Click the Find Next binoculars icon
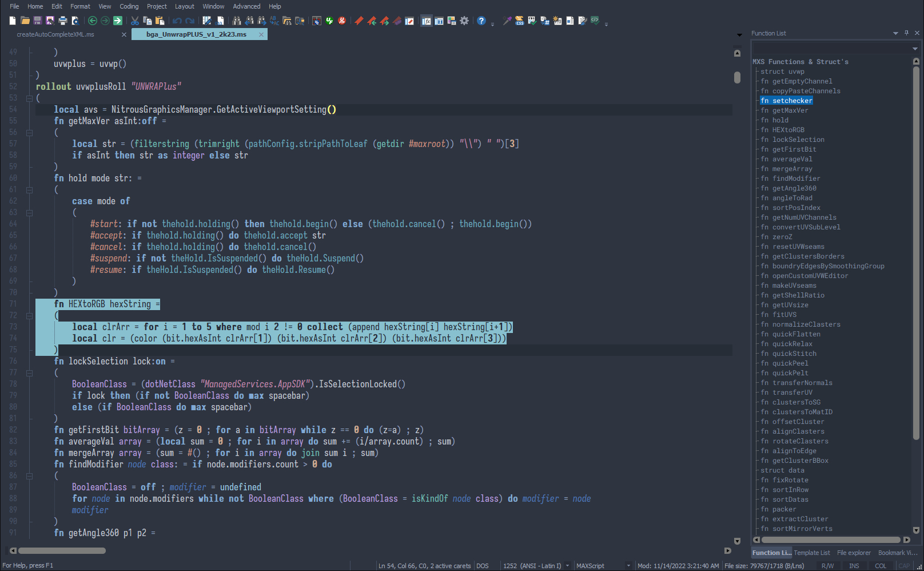The height and width of the screenshot is (571, 924). [262, 21]
